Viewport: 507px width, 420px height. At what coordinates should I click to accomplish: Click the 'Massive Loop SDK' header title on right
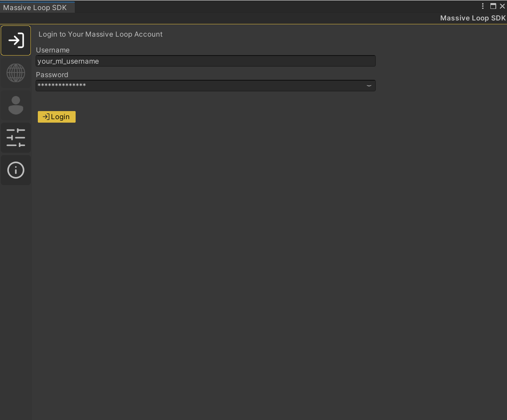tap(473, 18)
